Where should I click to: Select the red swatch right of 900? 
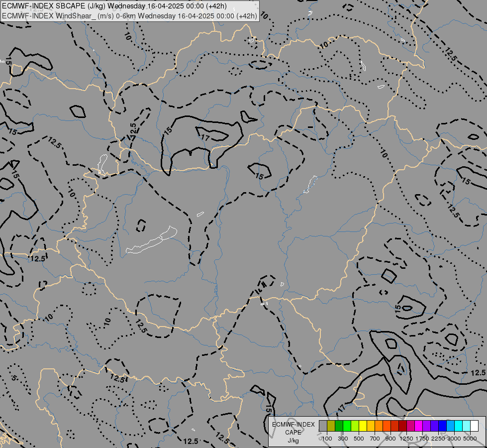[395, 426]
